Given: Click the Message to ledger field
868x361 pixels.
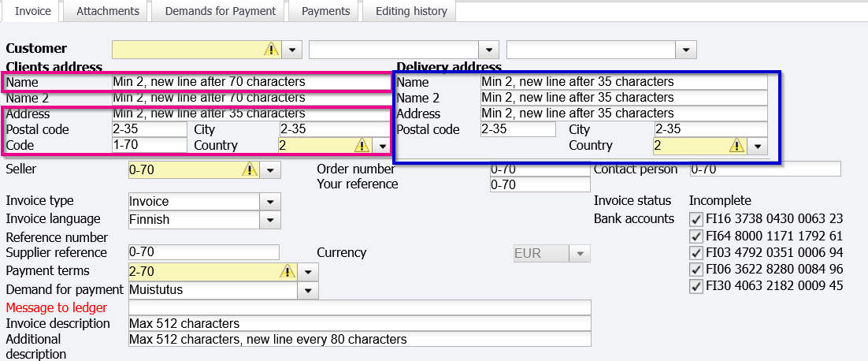Looking at the screenshot, I should [x=360, y=307].
